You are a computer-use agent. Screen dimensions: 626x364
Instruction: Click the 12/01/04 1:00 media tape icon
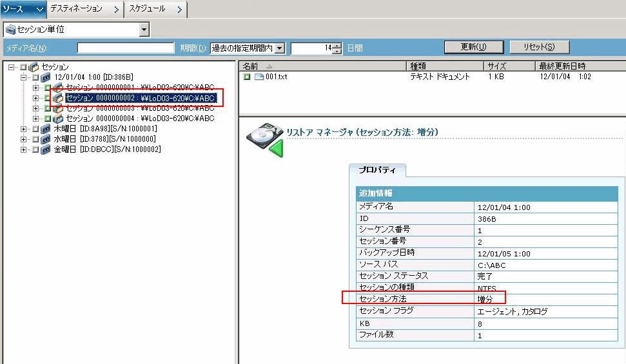[x=46, y=77]
